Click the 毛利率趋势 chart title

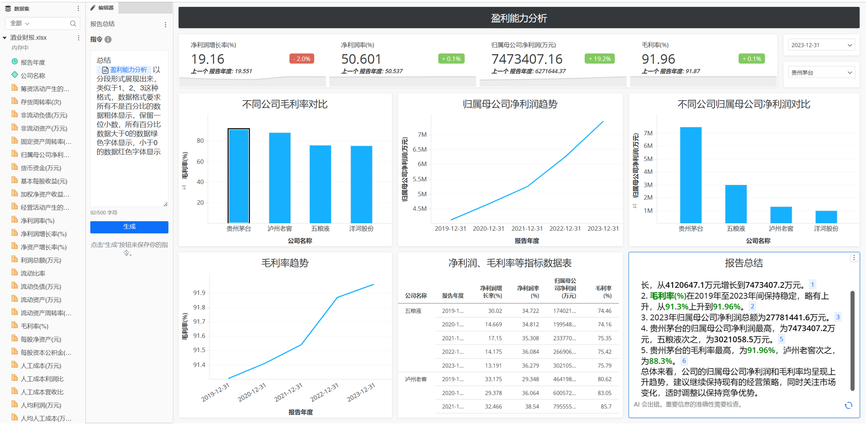click(285, 263)
